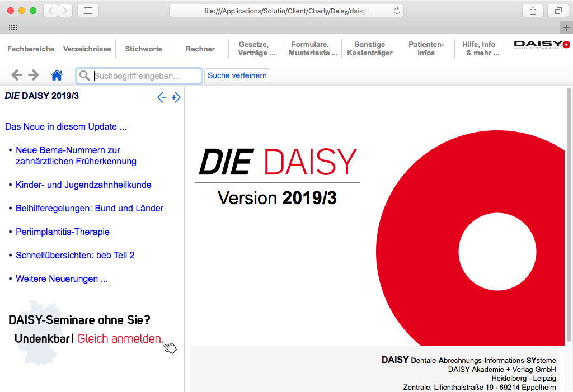Open Schnellübersichten: beb Teil 2 link
Screen dimensions: 573x392
click(x=75, y=255)
